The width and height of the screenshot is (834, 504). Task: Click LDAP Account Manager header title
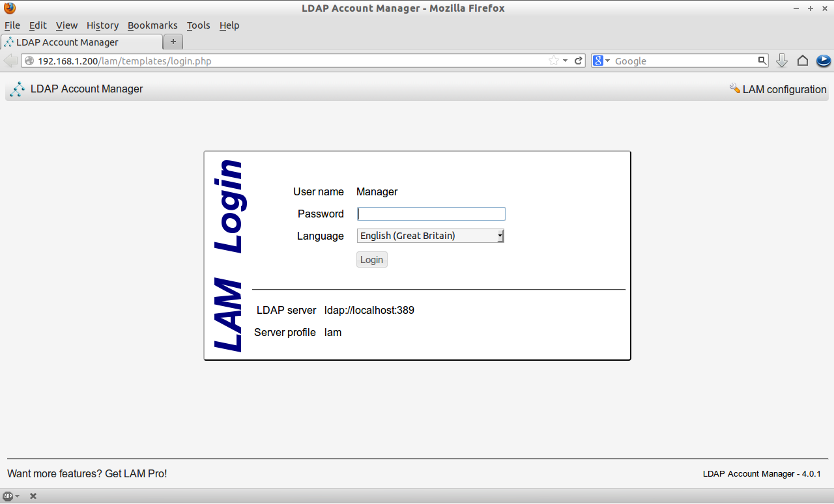87,89
